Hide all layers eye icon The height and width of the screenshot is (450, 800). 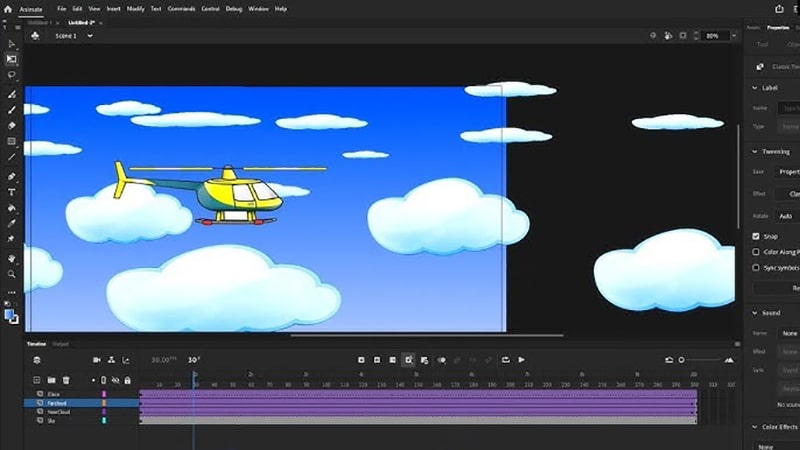click(x=116, y=380)
